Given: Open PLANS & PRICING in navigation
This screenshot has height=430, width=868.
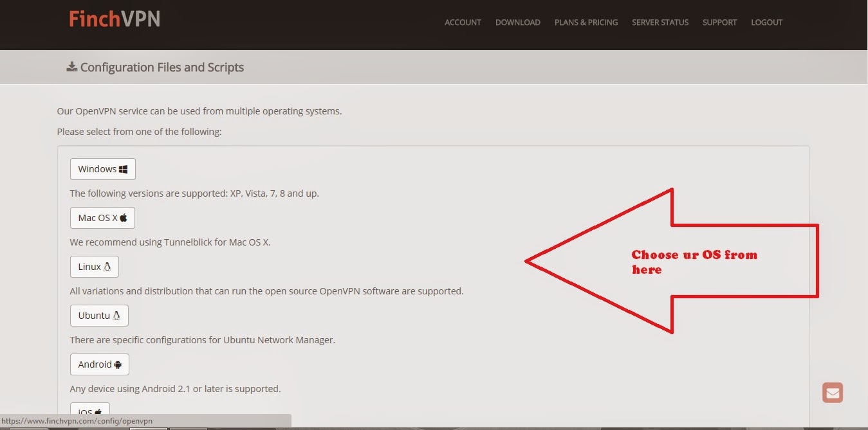Looking at the screenshot, I should pyautogui.click(x=586, y=22).
